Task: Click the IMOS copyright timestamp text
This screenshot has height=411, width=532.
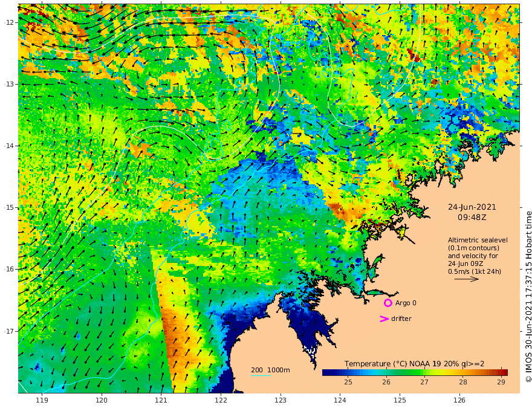Action: click(x=528, y=297)
